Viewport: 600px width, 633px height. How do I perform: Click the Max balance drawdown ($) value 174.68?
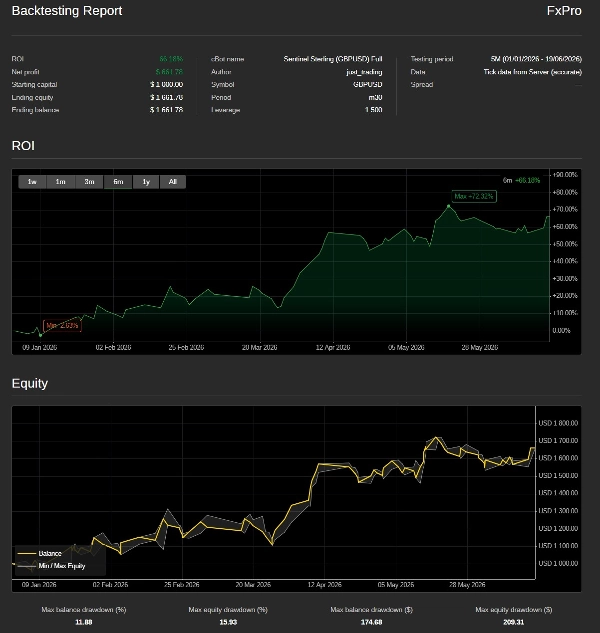(x=371, y=622)
